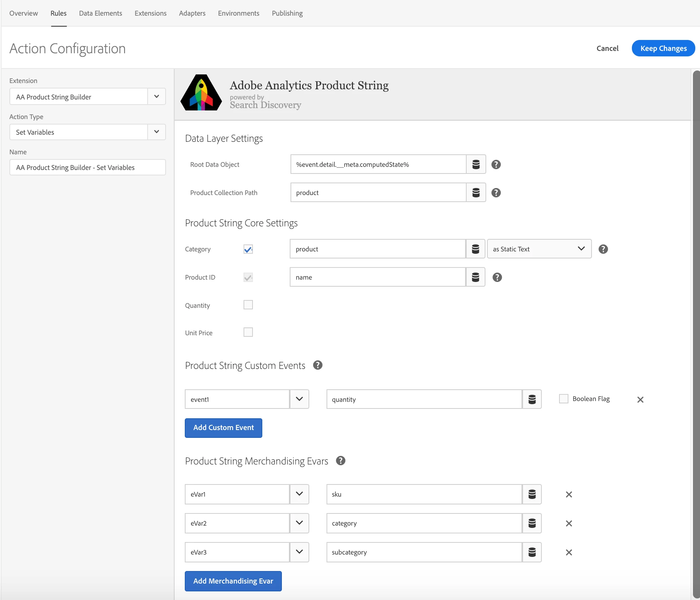Open data element picker for eVar3 subcategory field
Viewport: 700px width, 600px height.
532,552
